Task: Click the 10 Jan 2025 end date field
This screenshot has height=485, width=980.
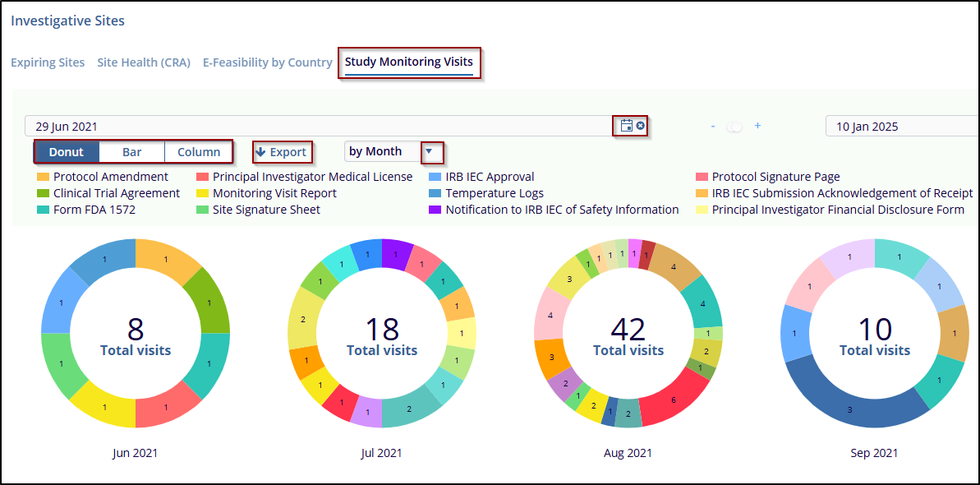Action: (x=899, y=127)
